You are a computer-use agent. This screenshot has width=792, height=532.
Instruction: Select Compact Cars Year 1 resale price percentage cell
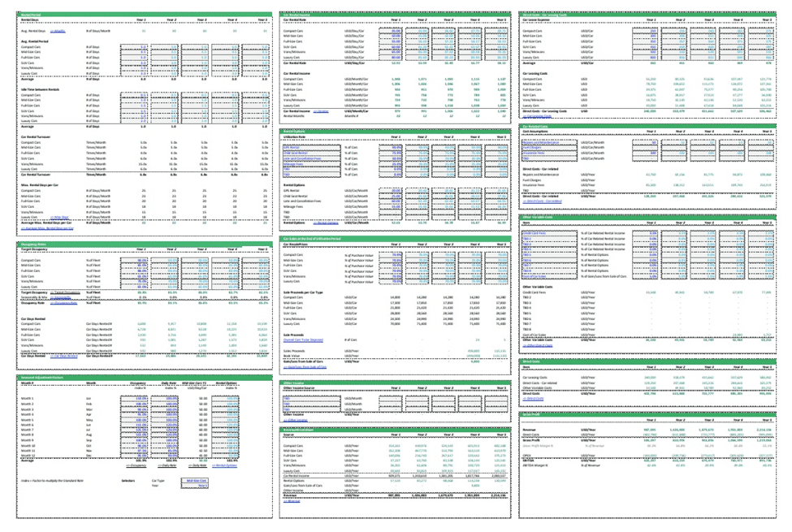click(391, 255)
